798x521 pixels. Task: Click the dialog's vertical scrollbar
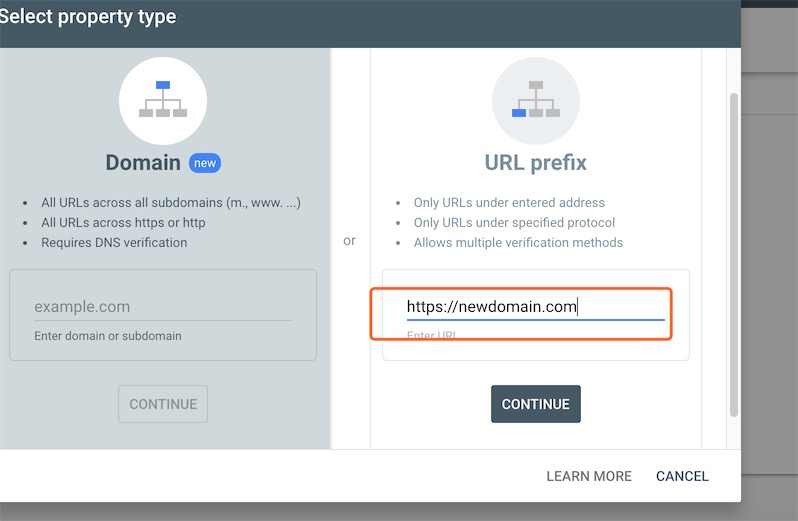[733, 254]
